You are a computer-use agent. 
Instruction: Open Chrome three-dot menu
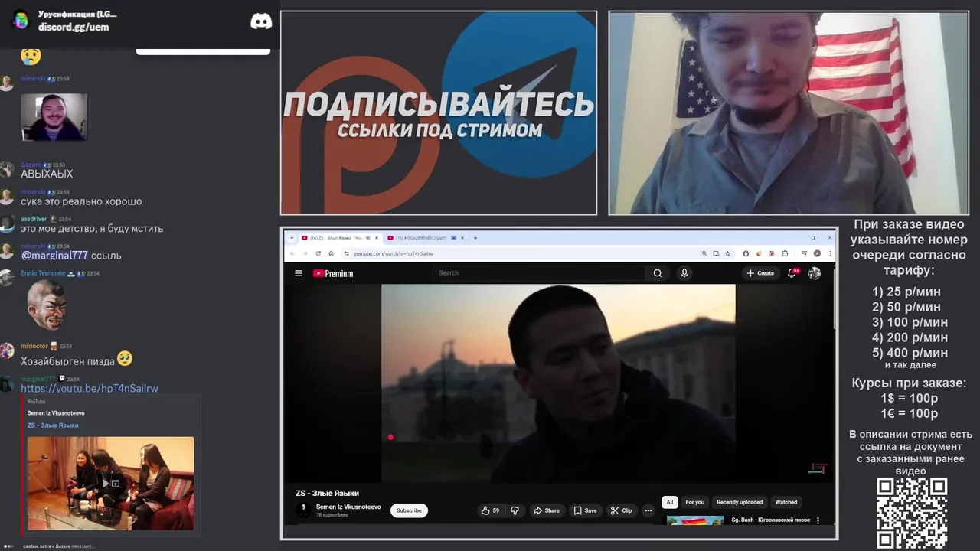click(830, 253)
